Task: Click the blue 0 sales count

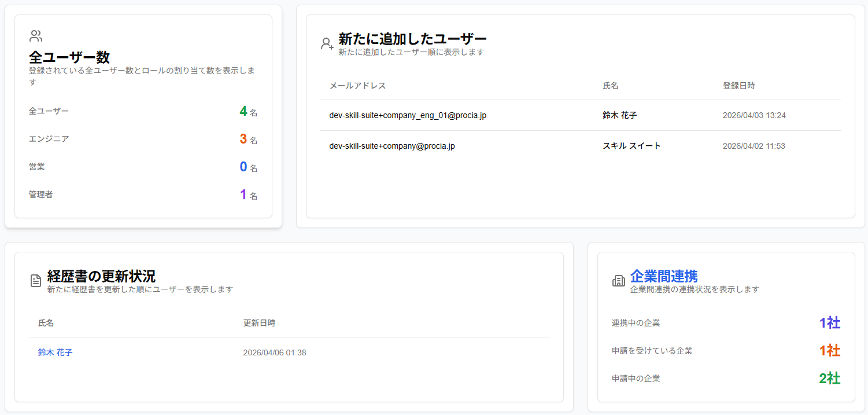Action: click(x=243, y=167)
